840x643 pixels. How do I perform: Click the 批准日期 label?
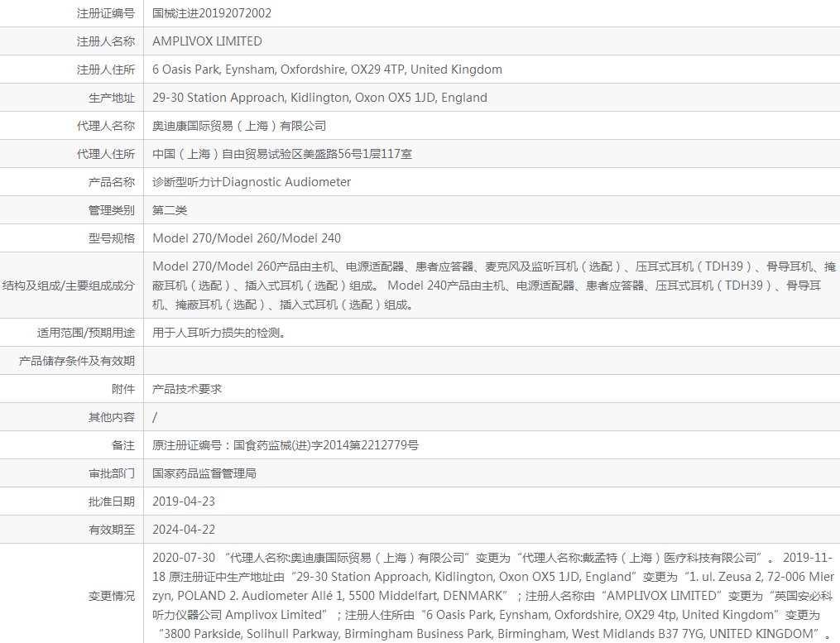click(x=112, y=501)
